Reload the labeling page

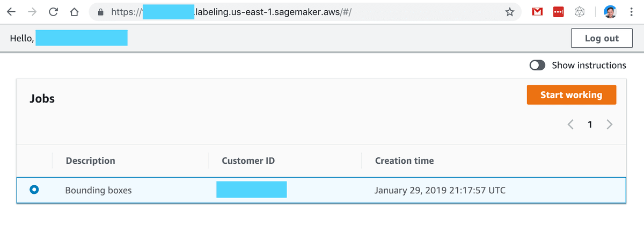[x=53, y=12]
